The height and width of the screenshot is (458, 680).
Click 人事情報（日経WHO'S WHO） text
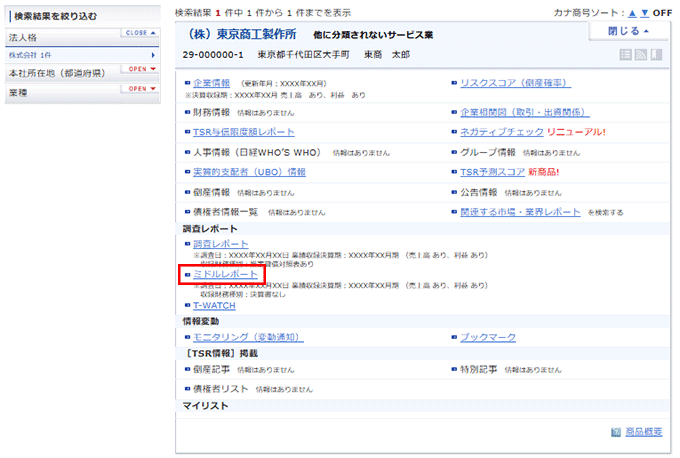pos(257,152)
